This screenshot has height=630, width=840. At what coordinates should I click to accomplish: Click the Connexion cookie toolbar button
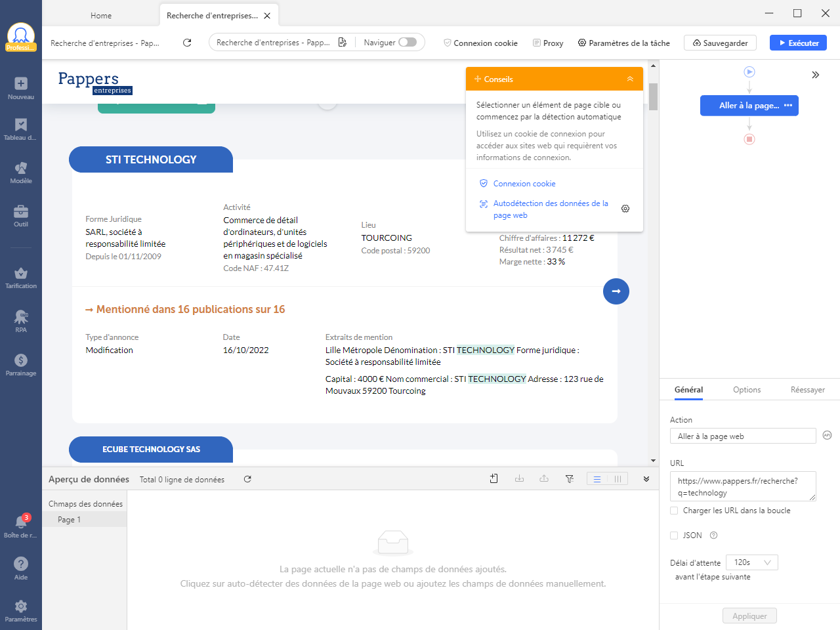pos(480,43)
